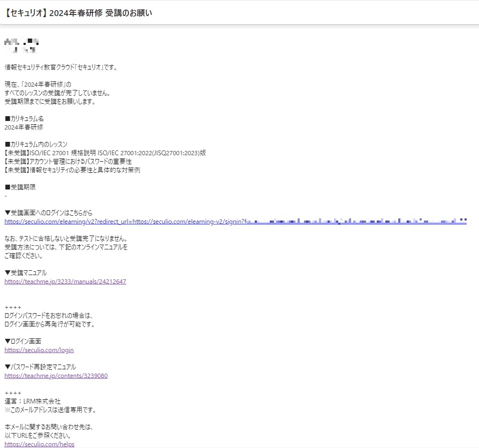Click the line 受講期限までに受講をお願いします。

click(50, 102)
